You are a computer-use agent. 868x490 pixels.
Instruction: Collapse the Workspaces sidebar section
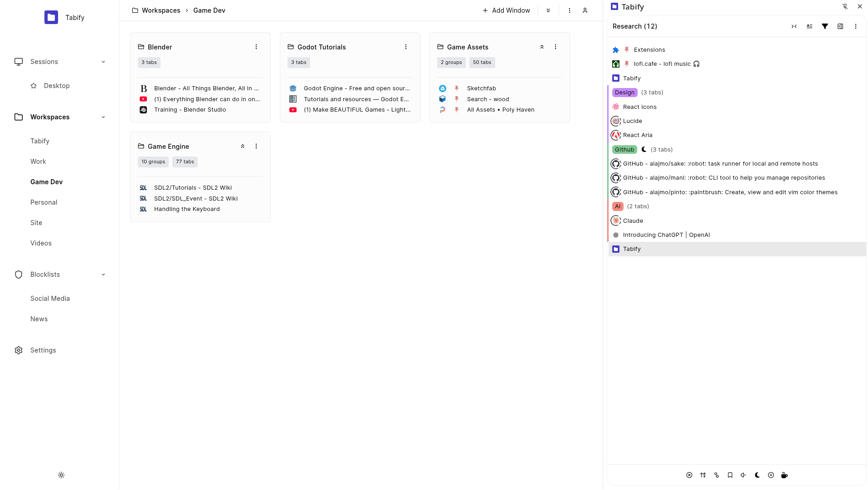pyautogui.click(x=103, y=117)
